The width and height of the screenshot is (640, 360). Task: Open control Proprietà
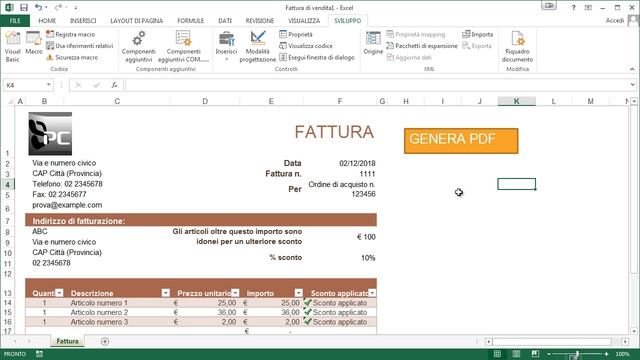coord(296,34)
